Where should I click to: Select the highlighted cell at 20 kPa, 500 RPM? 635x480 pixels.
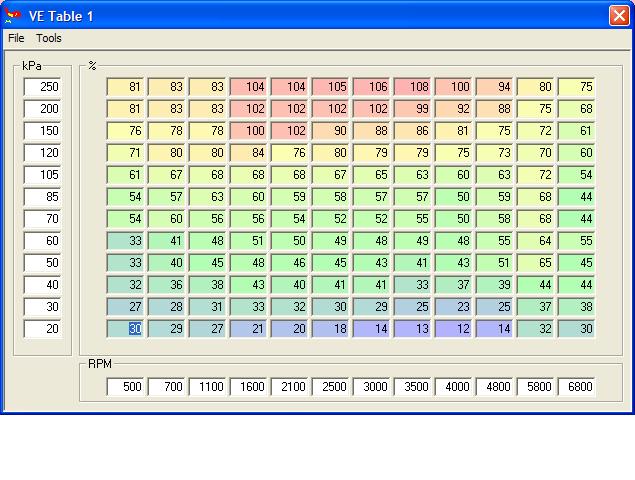coord(126,329)
